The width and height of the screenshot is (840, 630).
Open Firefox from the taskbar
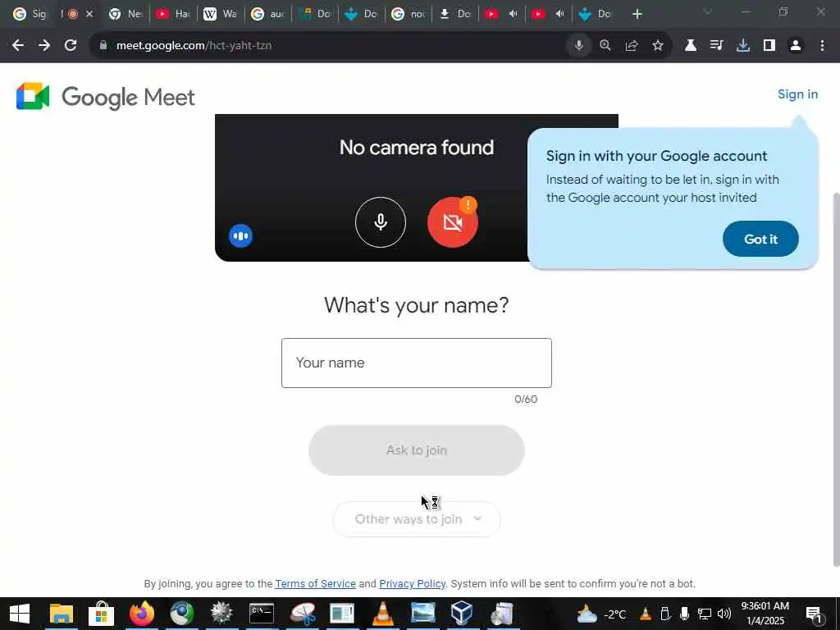(x=141, y=614)
